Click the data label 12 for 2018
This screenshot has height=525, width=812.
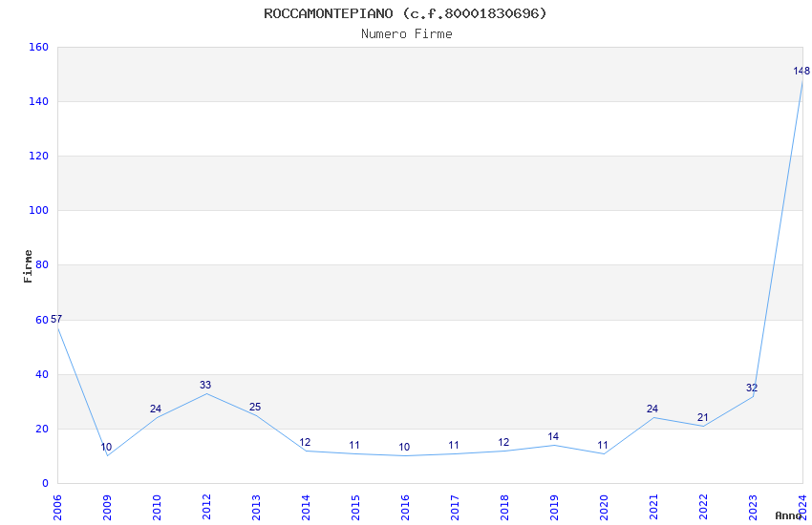[x=503, y=442]
